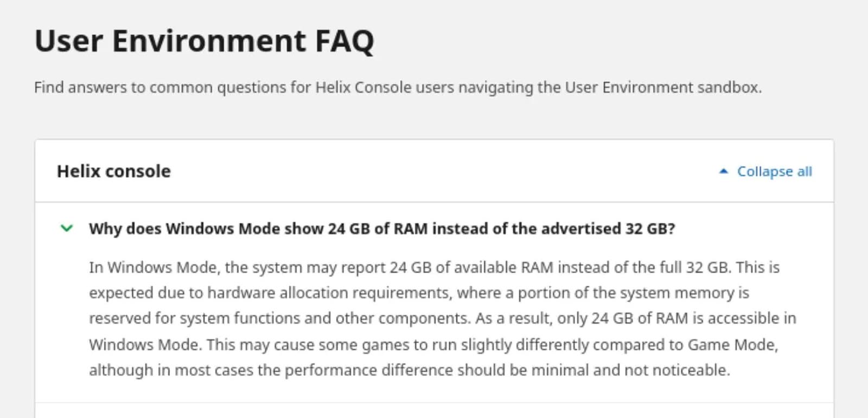Click the white FAQ card containing Helix console
868x418 pixels.
[x=434, y=271]
